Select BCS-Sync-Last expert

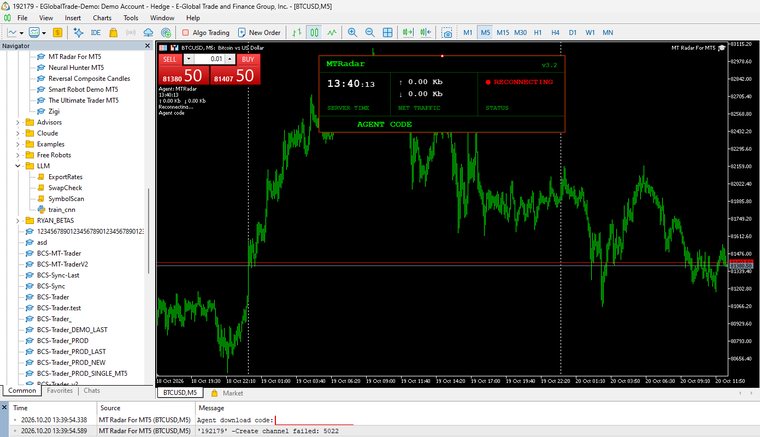coord(58,275)
